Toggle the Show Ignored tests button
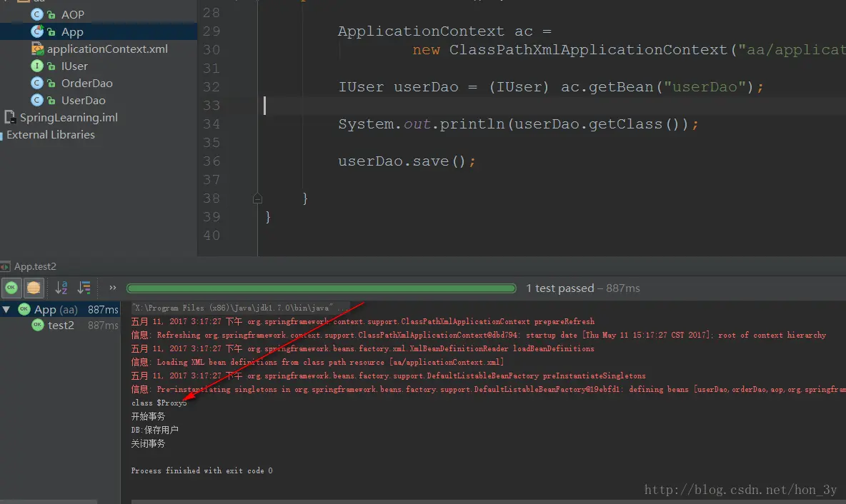 tap(34, 288)
